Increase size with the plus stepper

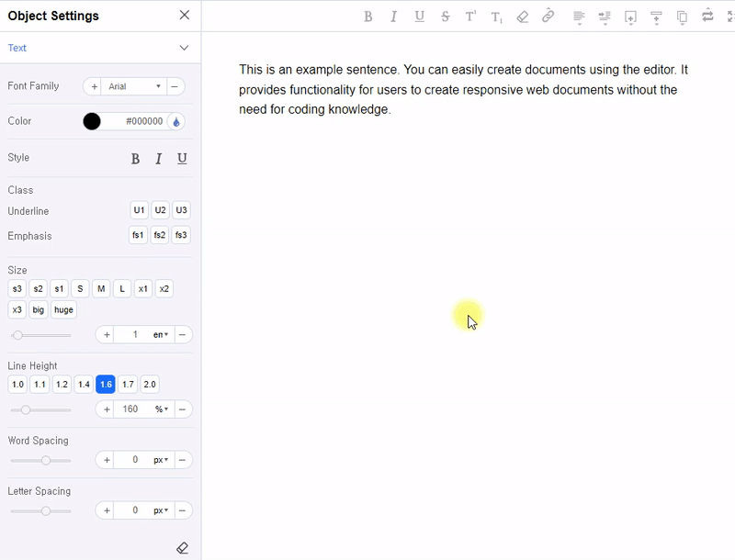tap(107, 335)
